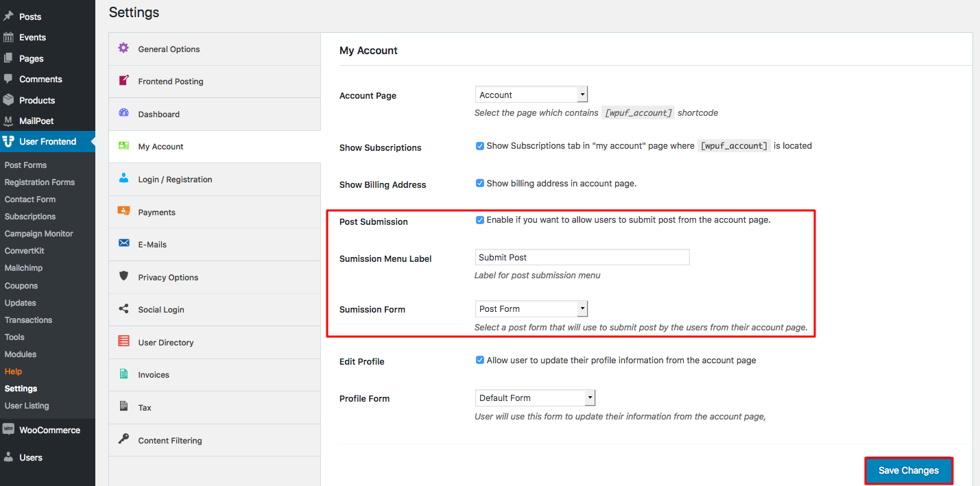Viewport: 980px width, 486px height.
Task: Click the Pages icon in sidebar
Action: click(8, 58)
